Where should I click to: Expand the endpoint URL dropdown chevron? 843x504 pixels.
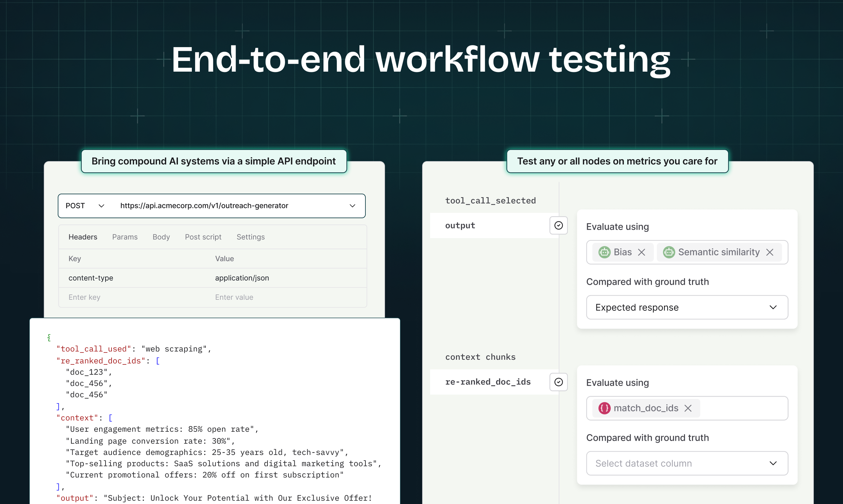352,206
